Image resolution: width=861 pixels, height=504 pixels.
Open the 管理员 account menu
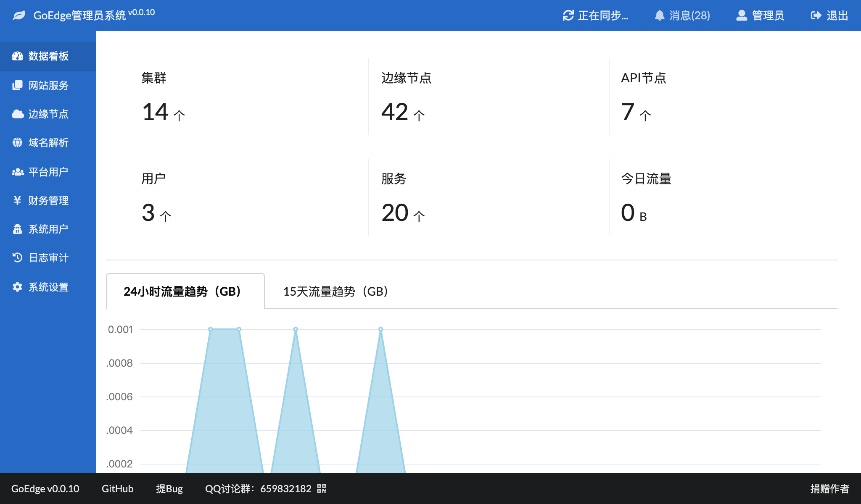(741, 15)
